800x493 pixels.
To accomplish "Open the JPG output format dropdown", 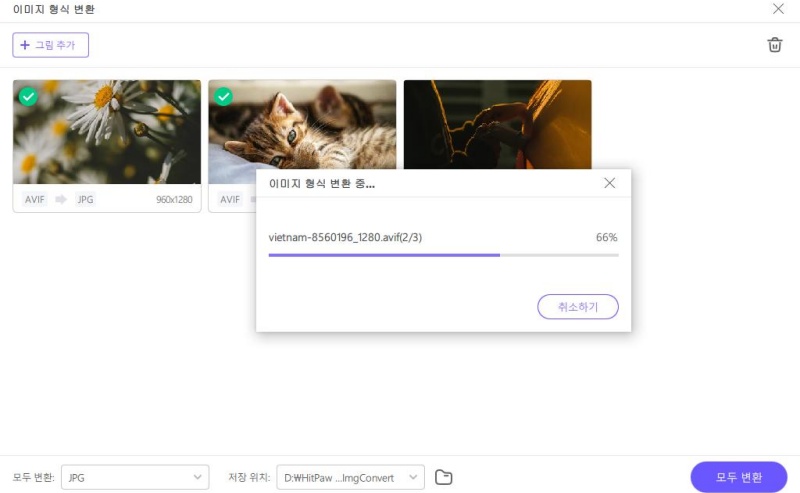I will pyautogui.click(x=135, y=477).
